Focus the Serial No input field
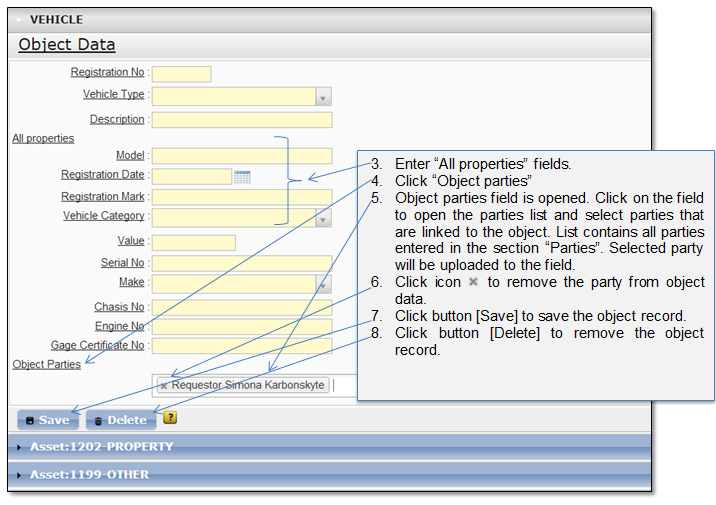 [x=242, y=263]
